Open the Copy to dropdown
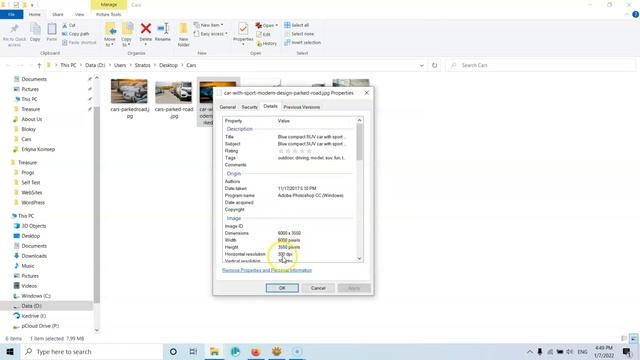The height and width of the screenshot is (360, 640). tap(127, 34)
